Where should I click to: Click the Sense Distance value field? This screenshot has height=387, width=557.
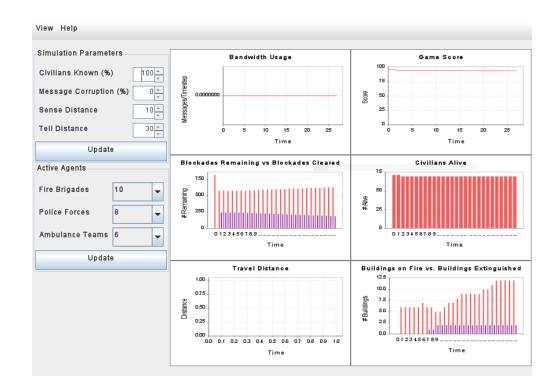144,112
